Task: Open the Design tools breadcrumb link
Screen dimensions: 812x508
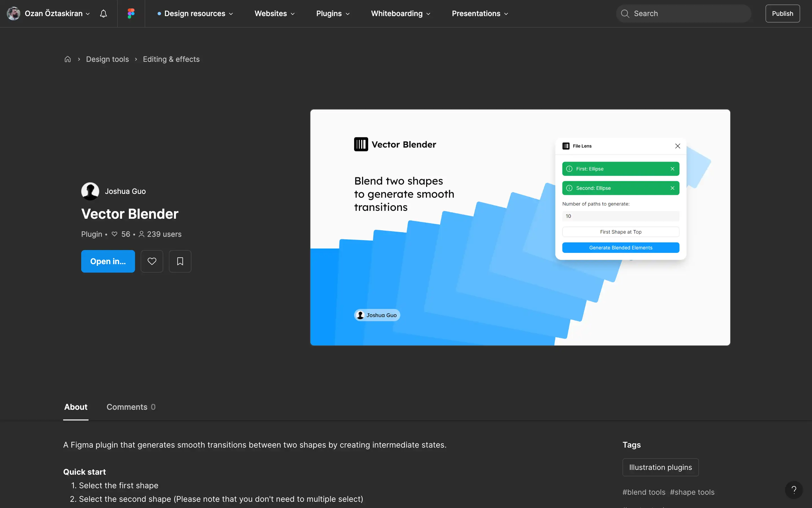Action: (x=107, y=59)
